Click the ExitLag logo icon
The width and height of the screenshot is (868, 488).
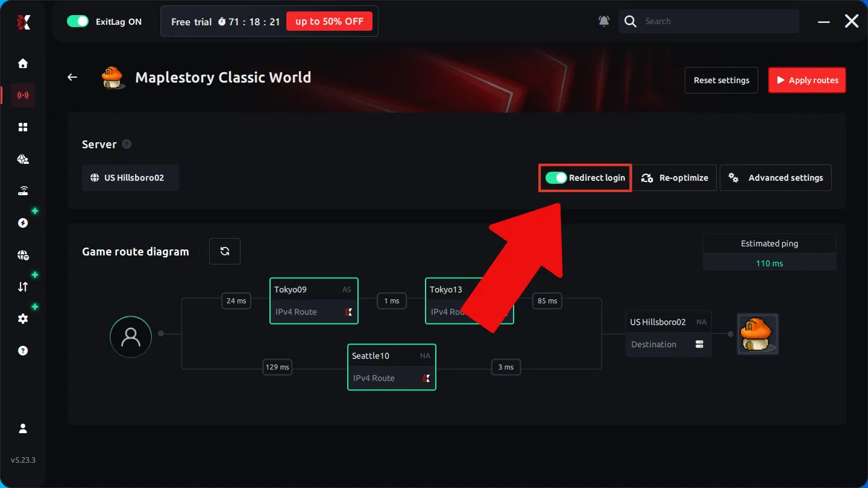23,22
